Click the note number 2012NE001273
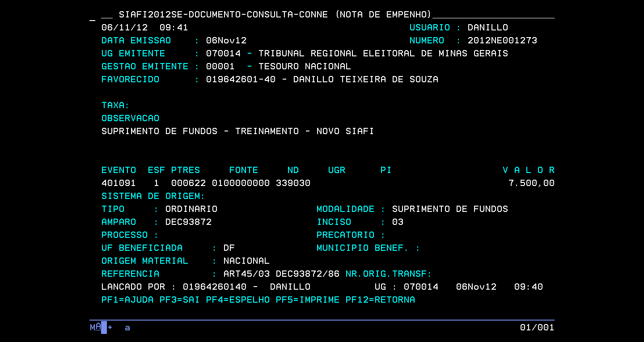 click(x=502, y=41)
